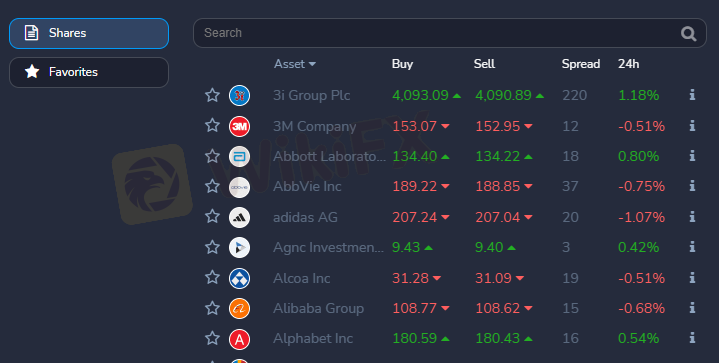
Task: Click Alphabet Inc Sell price 180.43
Action: tap(498, 338)
